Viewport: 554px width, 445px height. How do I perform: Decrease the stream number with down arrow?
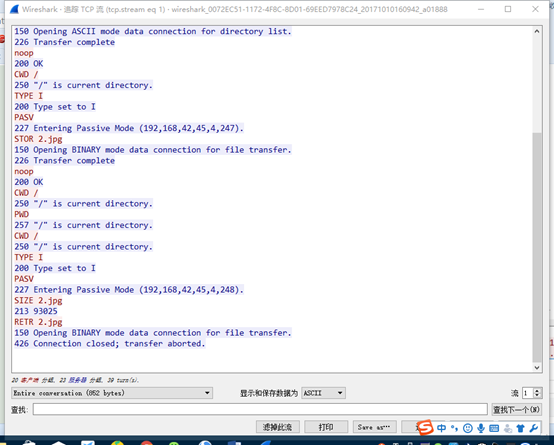pos(537,396)
